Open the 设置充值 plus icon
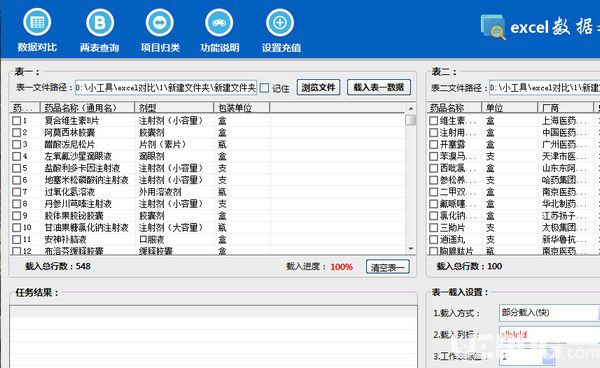600x368 pixels. pos(280,23)
